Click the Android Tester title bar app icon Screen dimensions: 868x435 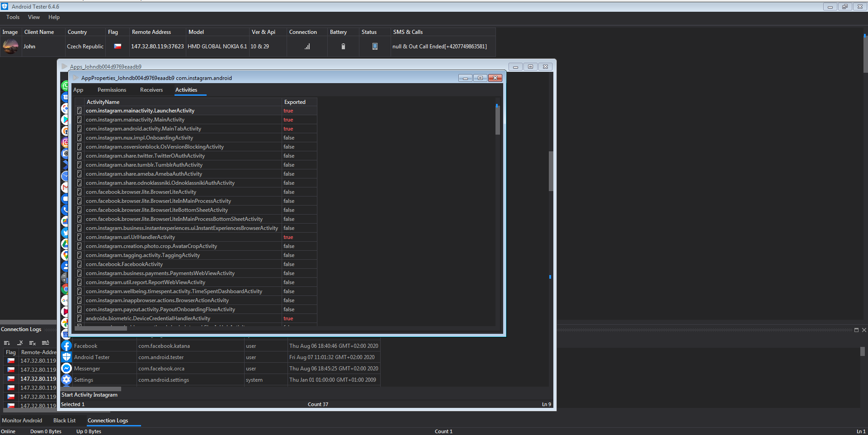pos(5,6)
